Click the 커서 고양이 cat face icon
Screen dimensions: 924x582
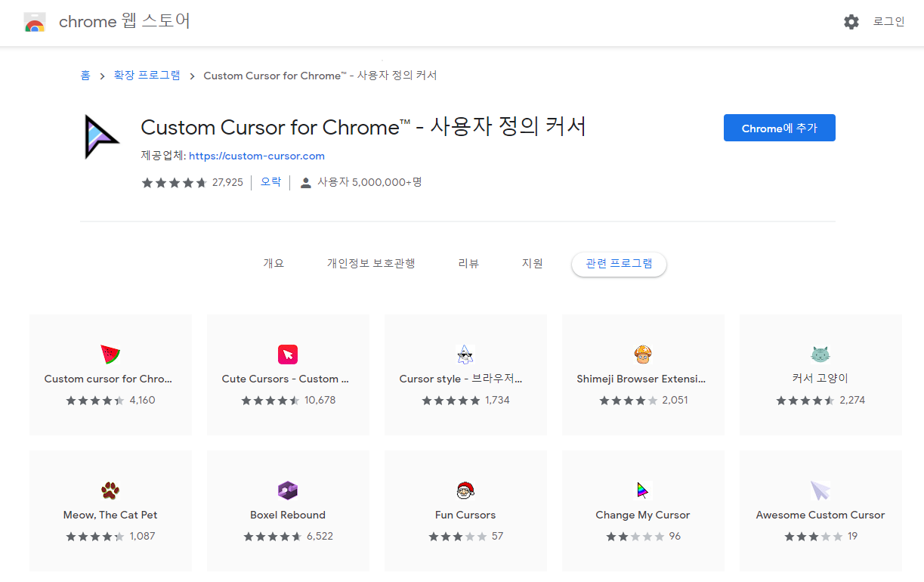tap(820, 354)
